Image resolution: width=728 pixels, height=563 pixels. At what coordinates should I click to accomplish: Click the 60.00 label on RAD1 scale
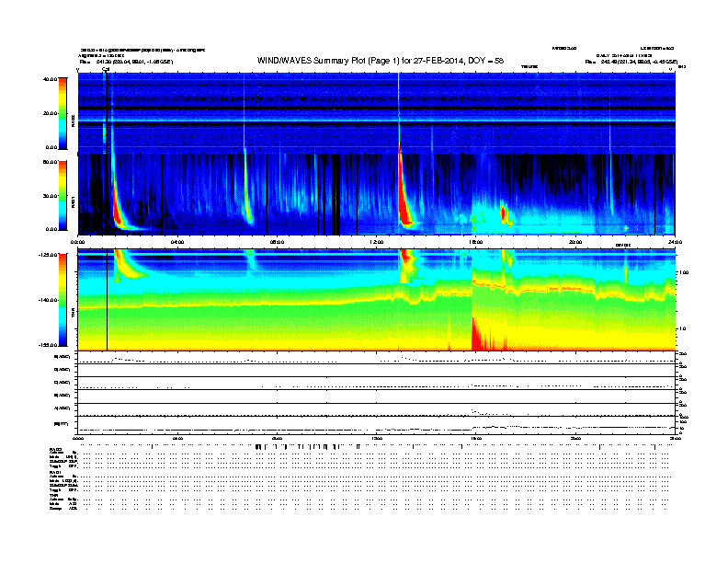pos(51,162)
